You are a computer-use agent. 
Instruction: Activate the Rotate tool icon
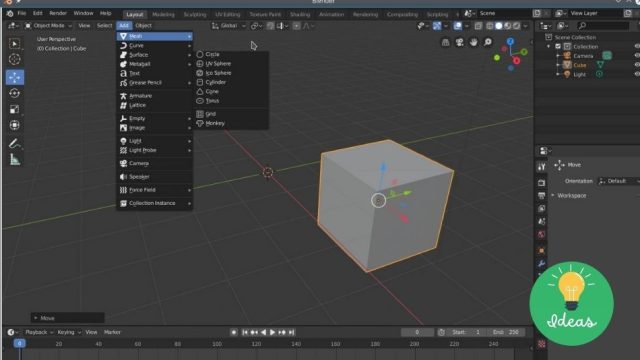tap(15, 93)
